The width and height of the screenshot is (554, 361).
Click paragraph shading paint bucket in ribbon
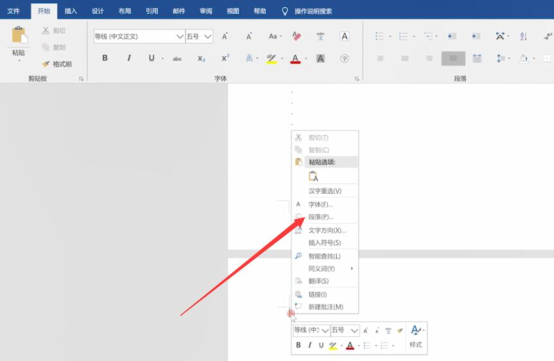click(x=524, y=58)
